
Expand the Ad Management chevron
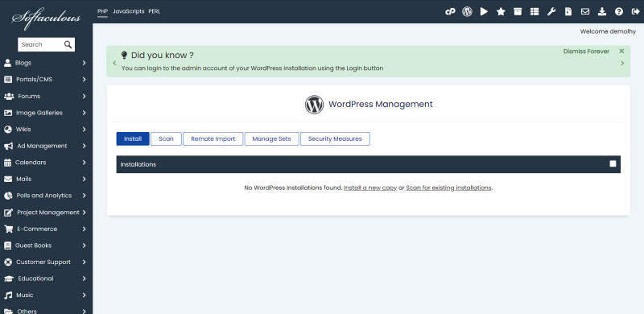click(x=84, y=146)
